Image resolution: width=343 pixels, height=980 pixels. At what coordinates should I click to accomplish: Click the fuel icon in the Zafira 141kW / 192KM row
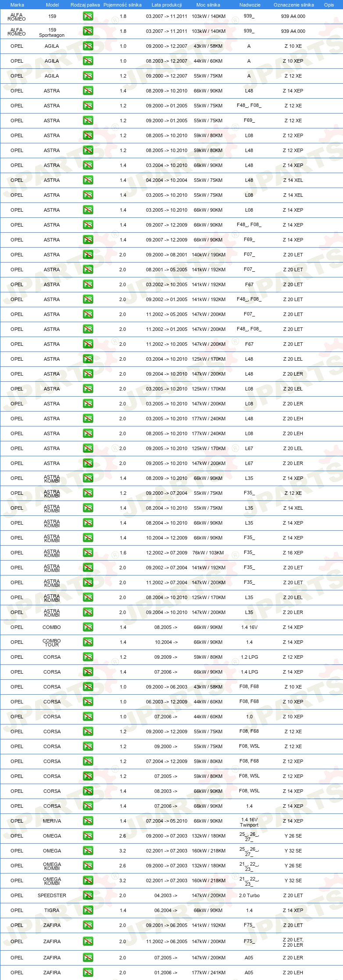pyautogui.click(x=88, y=925)
